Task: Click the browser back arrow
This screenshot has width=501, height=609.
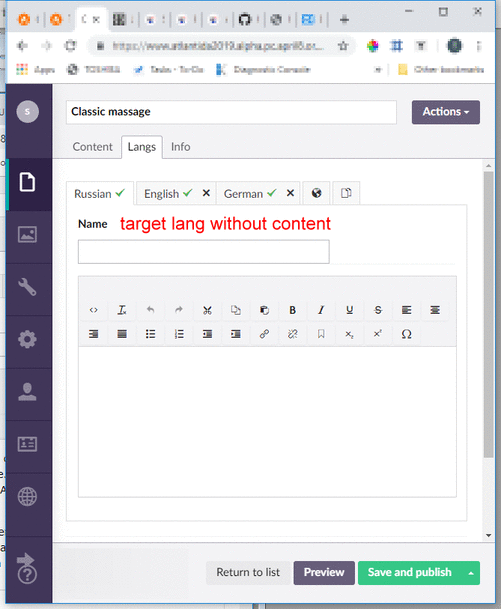Action: point(22,46)
